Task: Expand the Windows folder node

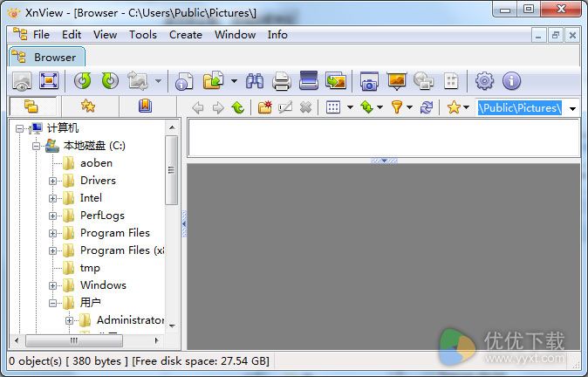Action: [x=53, y=286]
